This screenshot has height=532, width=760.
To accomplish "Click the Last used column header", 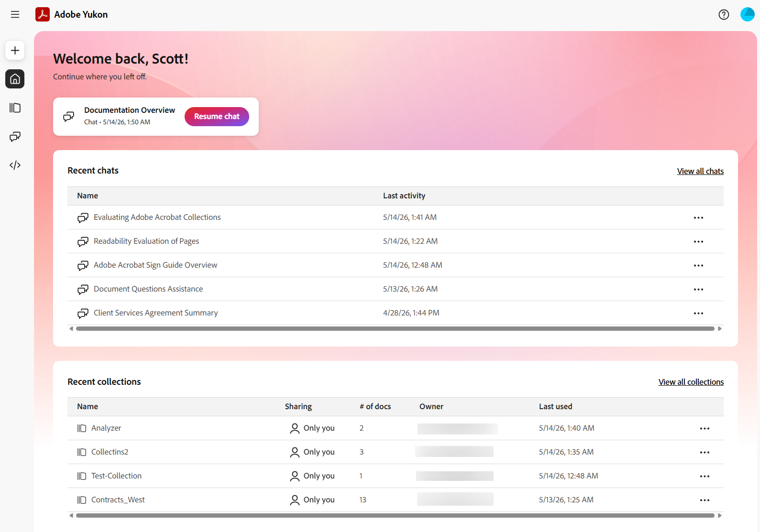I will (x=555, y=406).
